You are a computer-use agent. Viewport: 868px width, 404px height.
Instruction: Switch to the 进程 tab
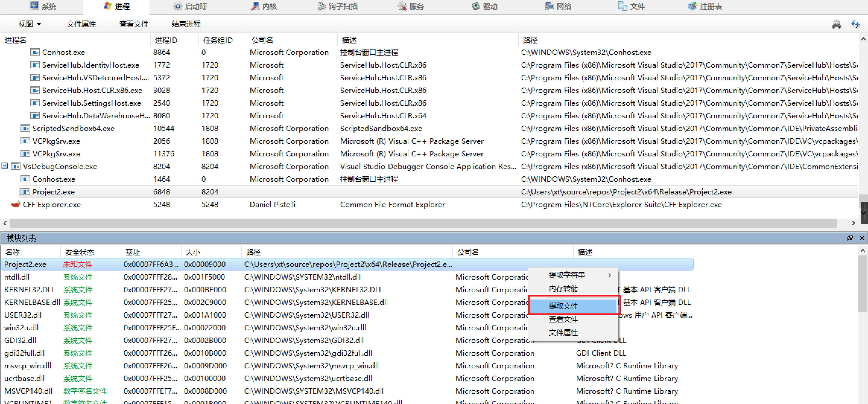(117, 6)
